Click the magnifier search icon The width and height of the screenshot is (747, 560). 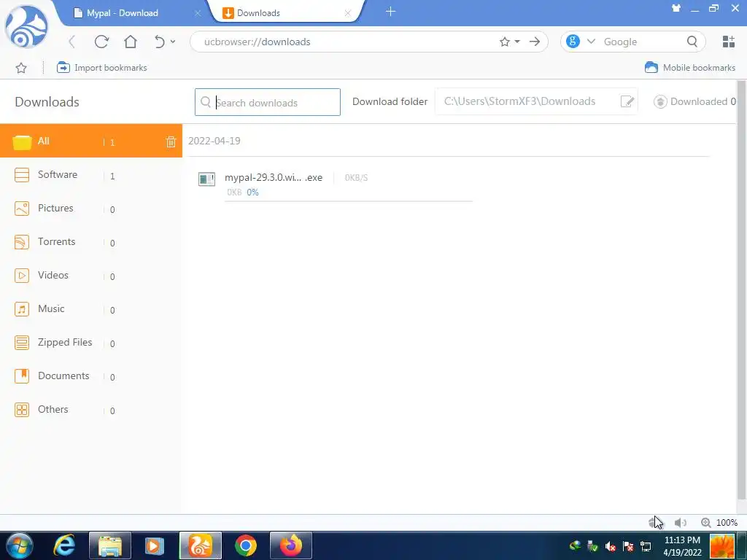click(x=692, y=42)
